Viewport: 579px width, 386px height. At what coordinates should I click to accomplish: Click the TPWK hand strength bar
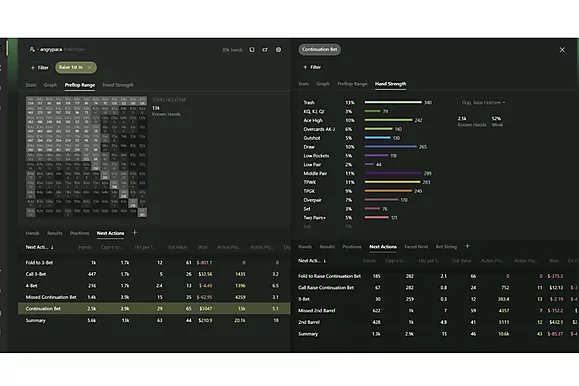coord(393,182)
